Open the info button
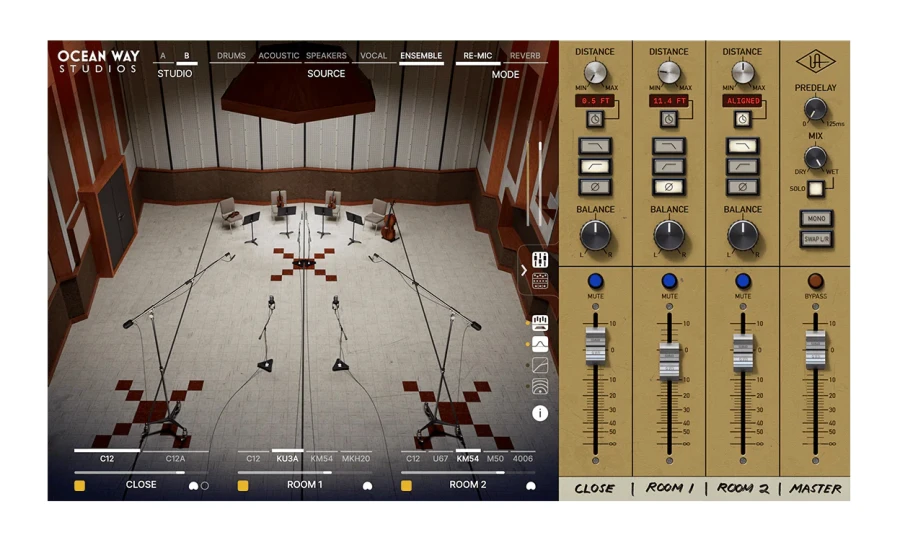The height and width of the screenshot is (535, 900). (540, 413)
